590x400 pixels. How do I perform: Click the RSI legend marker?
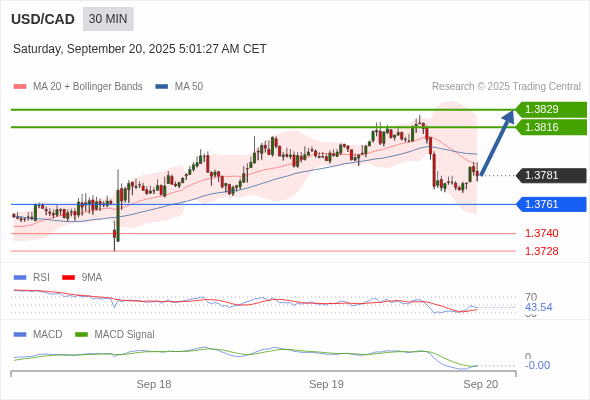pos(20,278)
